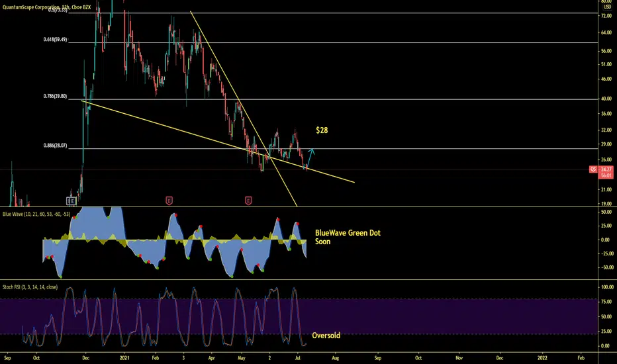Click the 2022 label on time axis
Image resolution: width=617 pixels, height=364 pixels.
pyautogui.click(x=542, y=357)
